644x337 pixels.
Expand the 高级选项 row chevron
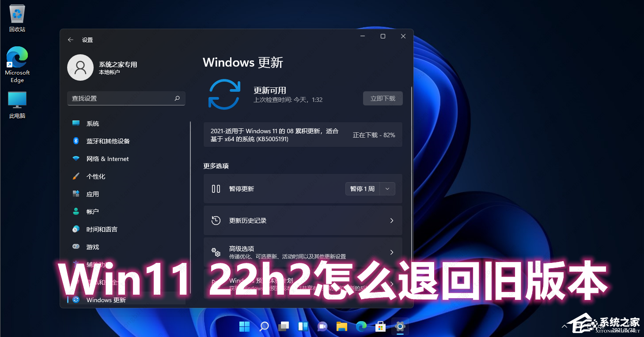point(392,252)
